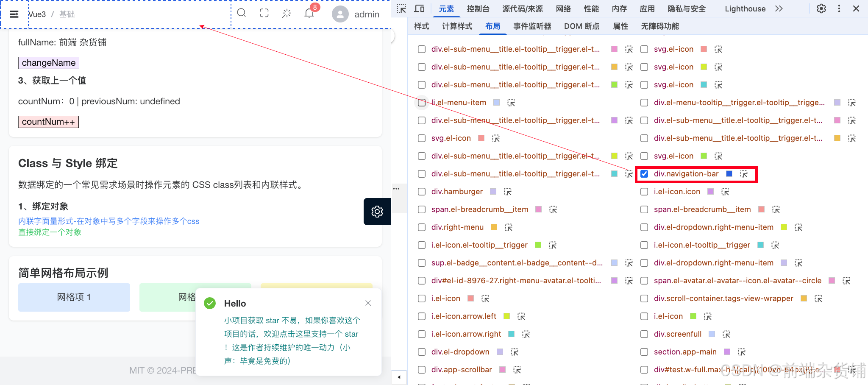Open the admin user dropdown
This screenshot has height=385, width=868.
(x=356, y=14)
